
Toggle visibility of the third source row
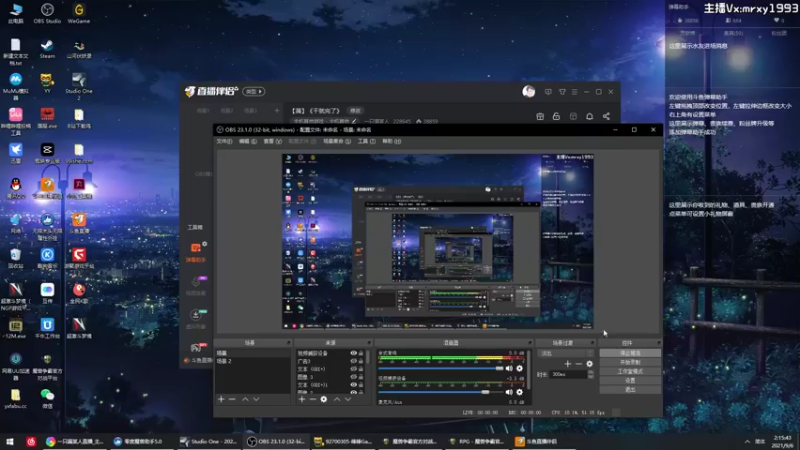(353, 369)
